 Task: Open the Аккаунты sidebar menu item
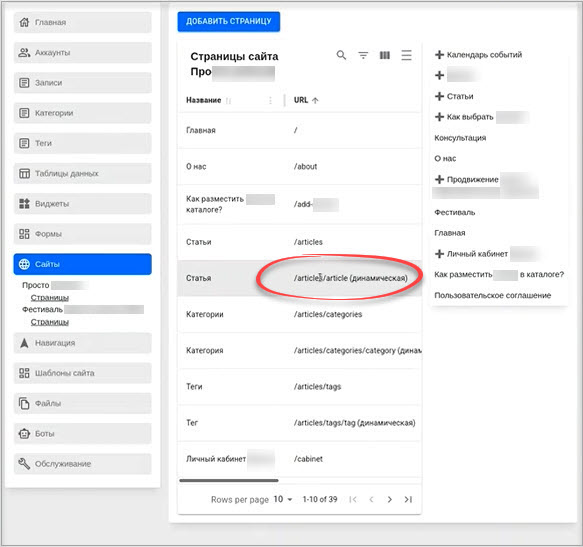click(x=83, y=52)
